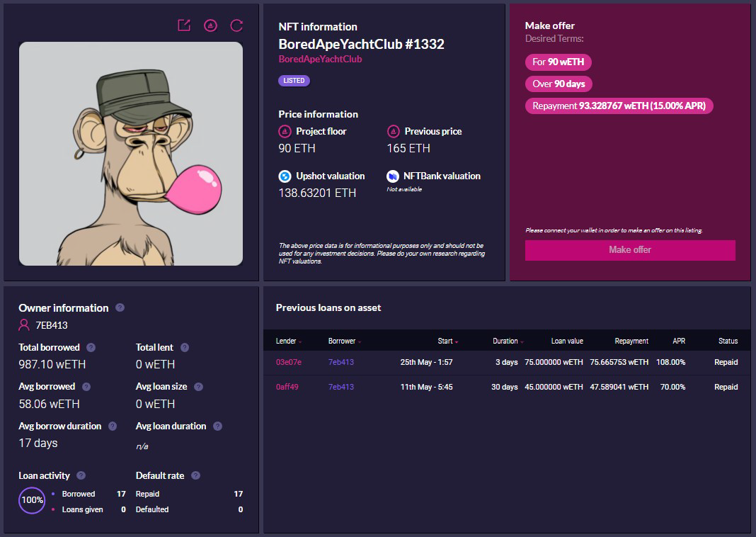
Task: Open help icon next to Default rate
Action: [196, 475]
